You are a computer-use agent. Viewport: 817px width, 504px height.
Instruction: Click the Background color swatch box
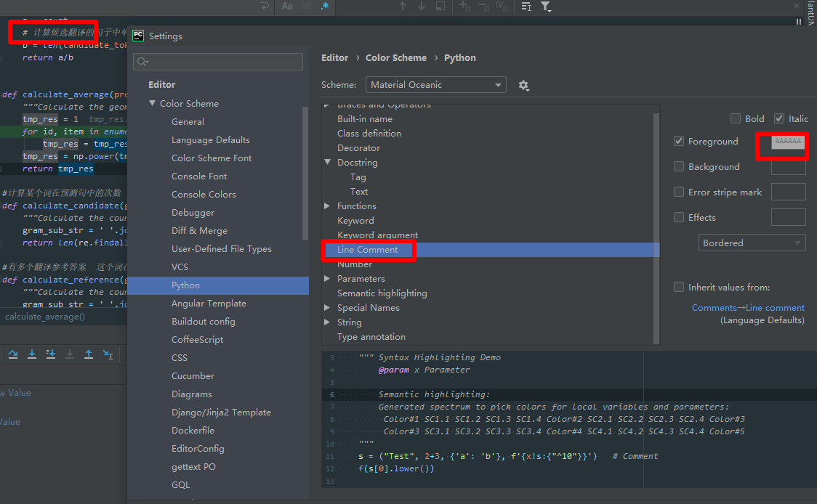click(x=788, y=166)
